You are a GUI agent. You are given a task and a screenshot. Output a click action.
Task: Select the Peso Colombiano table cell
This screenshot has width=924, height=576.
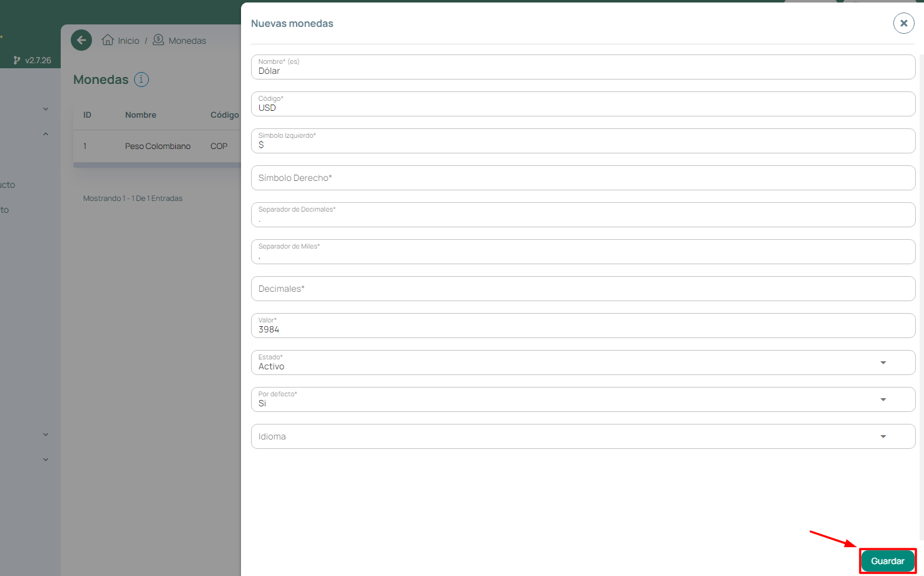[158, 146]
